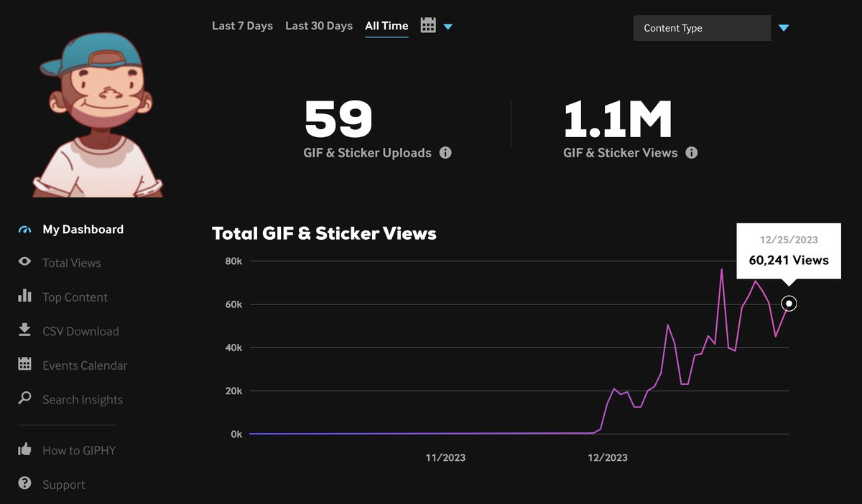Viewport: 862px width, 504px height.
Task: Click the 80k axis label
Action: pyautogui.click(x=234, y=261)
